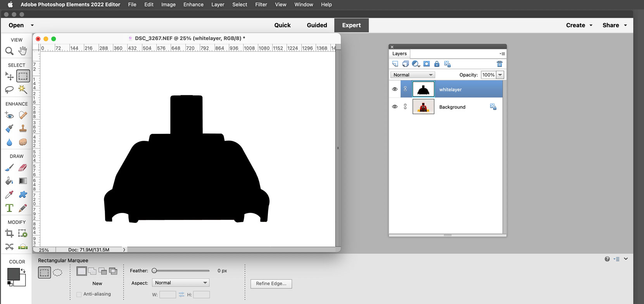The height and width of the screenshot is (304, 644).
Task: Create a new group in Layers panel
Action: coord(406,64)
